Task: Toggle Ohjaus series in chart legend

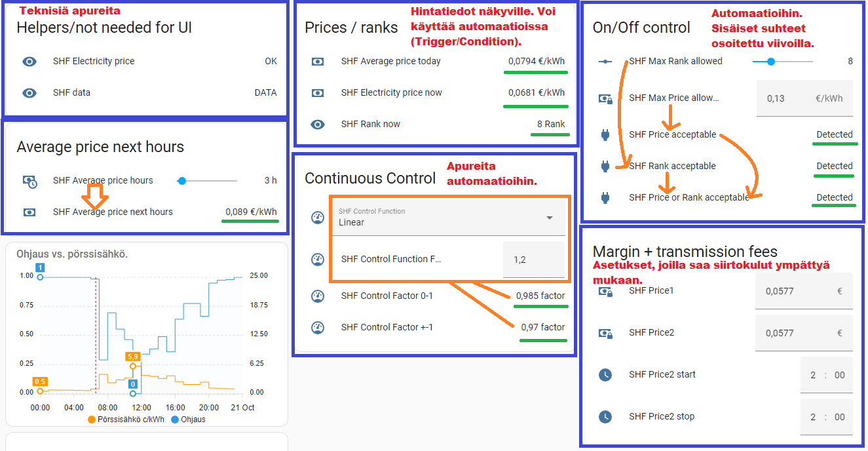Action: click(x=189, y=420)
